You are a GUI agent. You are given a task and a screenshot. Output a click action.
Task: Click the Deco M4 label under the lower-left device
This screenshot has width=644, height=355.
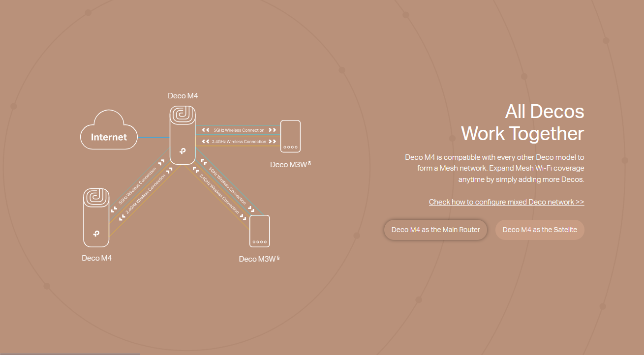97,258
